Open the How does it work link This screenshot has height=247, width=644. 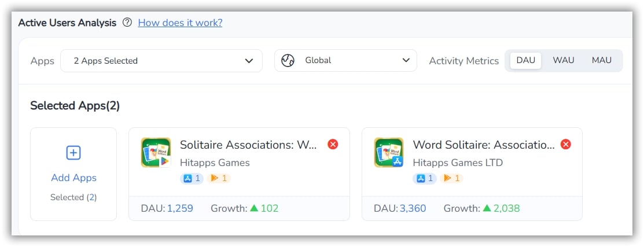point(180,23)
